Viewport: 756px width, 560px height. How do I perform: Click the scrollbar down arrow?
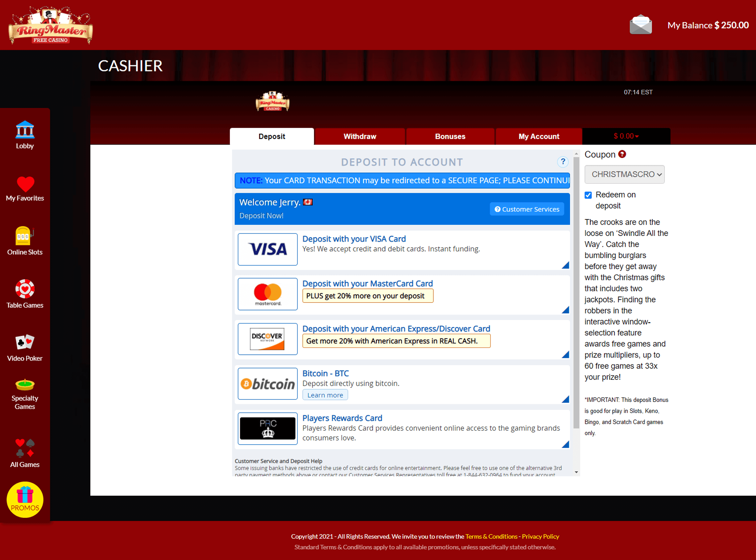[x=576, y=472]
